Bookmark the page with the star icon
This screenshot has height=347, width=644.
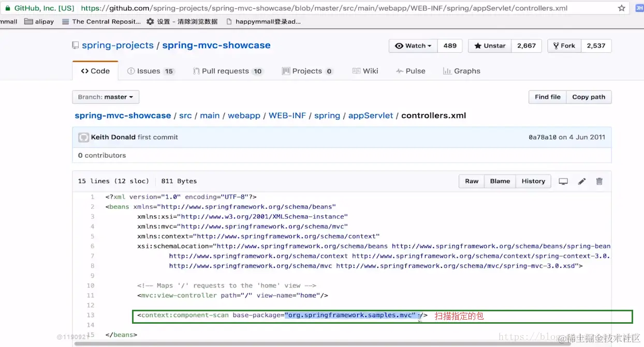[x=621, y=8]
